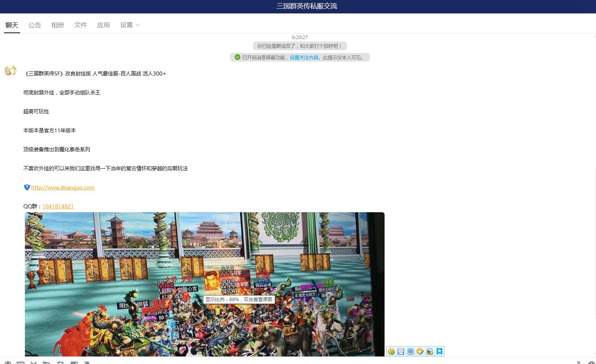Click the 《三国群英传SF》改良封挂版 message line
The width and height of the screenshot is (596, 364).
[x=95, y=74]
